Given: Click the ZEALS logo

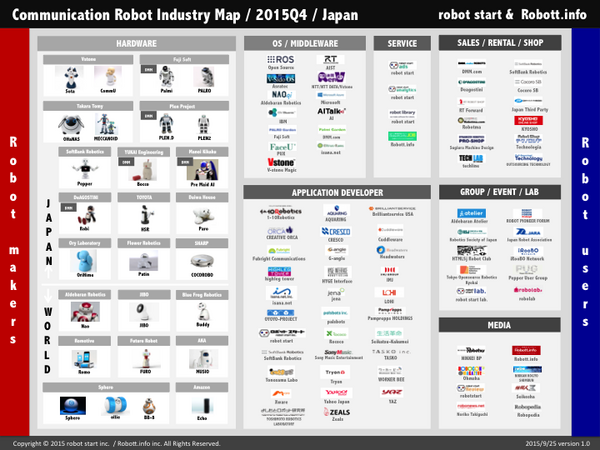Looking at the screenshot, I should point(336,413).
